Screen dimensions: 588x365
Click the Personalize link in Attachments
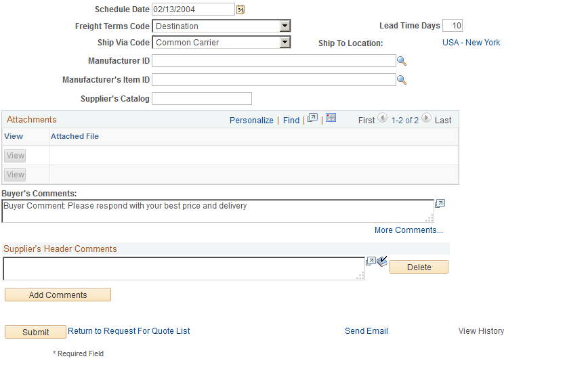pos(251,121)
